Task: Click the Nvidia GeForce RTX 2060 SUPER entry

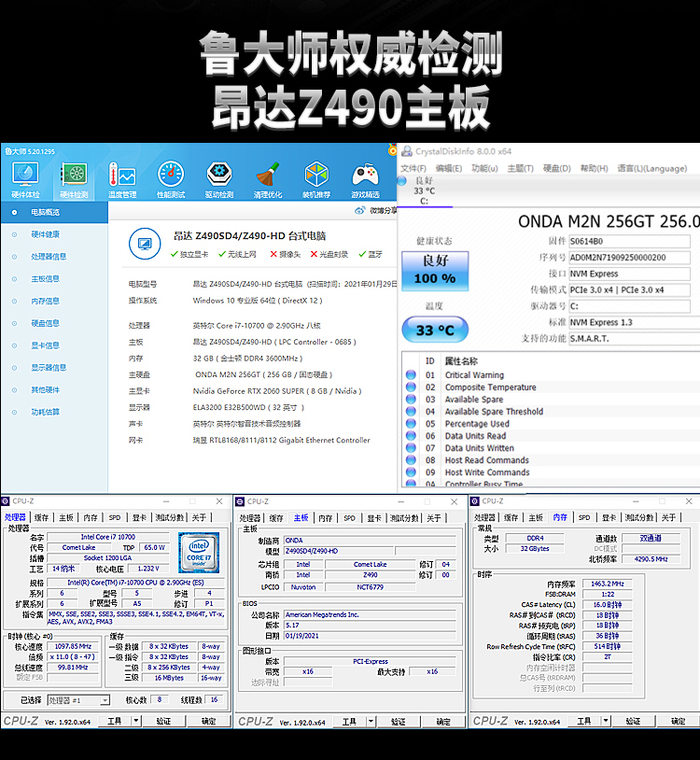Action: pos(277,390)
